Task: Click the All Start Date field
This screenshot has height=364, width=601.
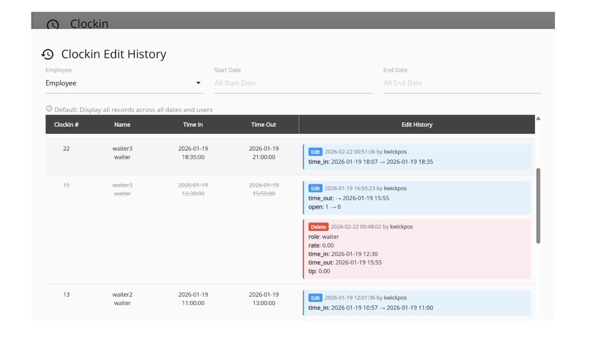Action: coord(294,83)
